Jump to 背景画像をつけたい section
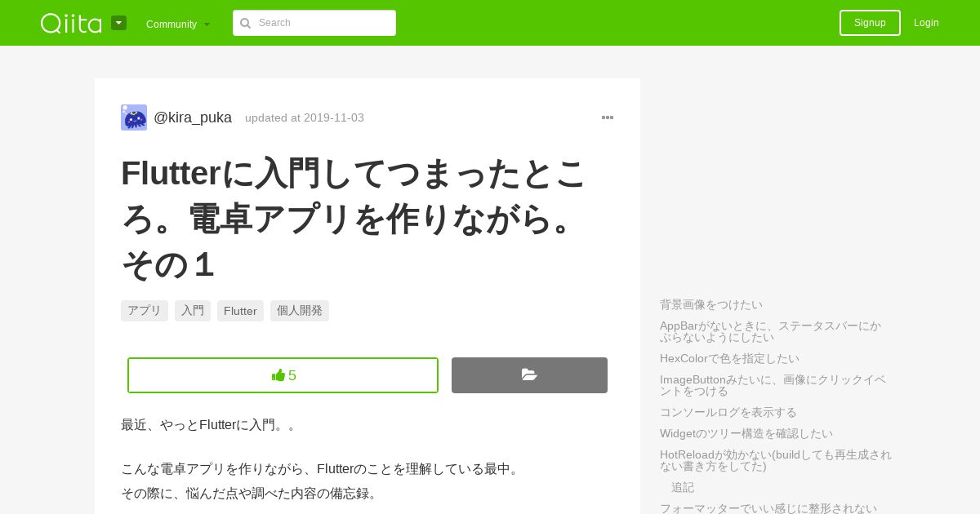980x514 pixels. (711, 304)
